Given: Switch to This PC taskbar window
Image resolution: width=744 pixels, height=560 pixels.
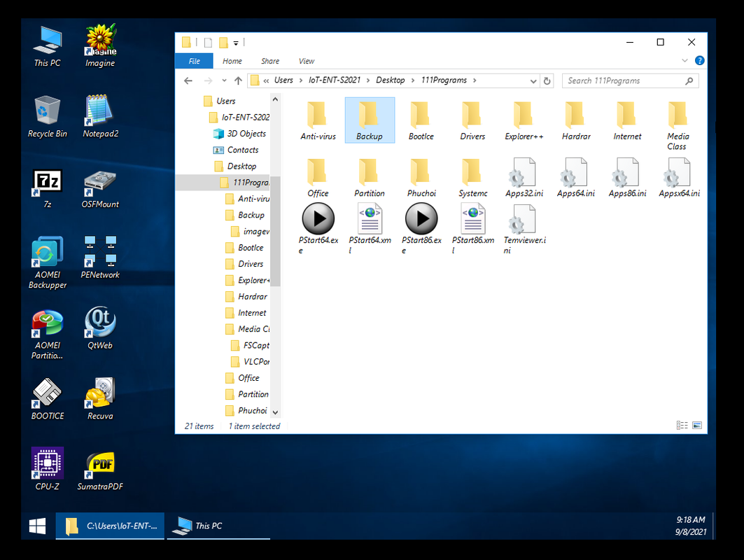Looking at the screenshot, I should pyautogui.click(x=218, y=526).
